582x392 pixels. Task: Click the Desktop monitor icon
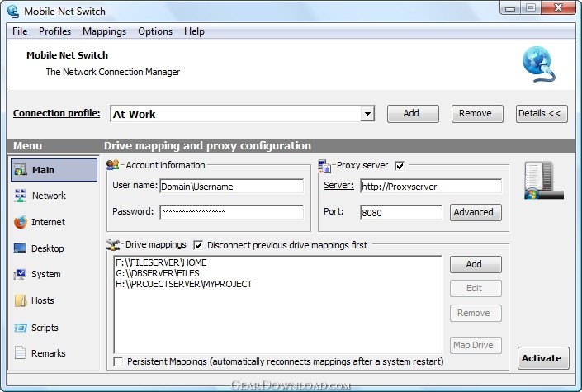point(20,248)
